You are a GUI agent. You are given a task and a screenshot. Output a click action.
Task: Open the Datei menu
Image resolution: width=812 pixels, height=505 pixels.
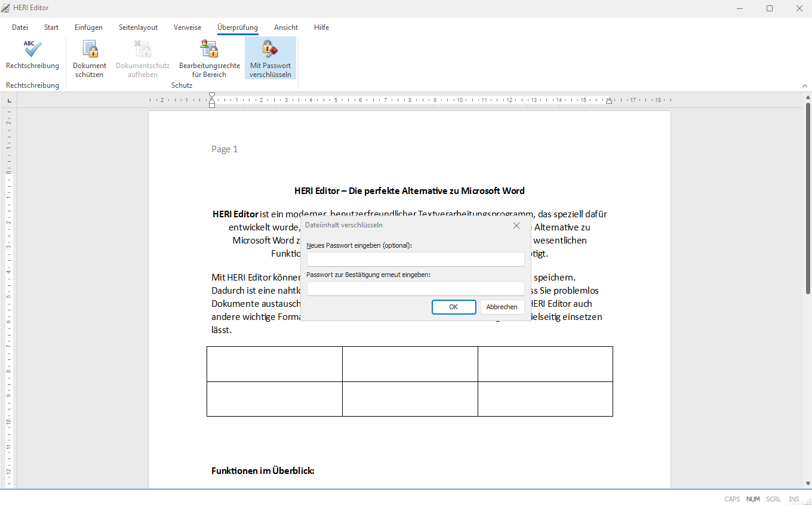click(x=20, y=27)
